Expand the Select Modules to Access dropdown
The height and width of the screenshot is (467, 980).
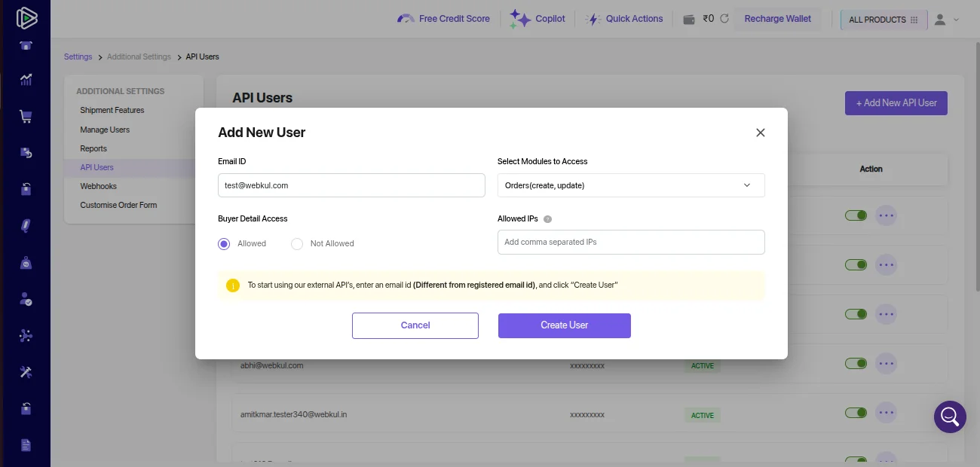(631, 185)
